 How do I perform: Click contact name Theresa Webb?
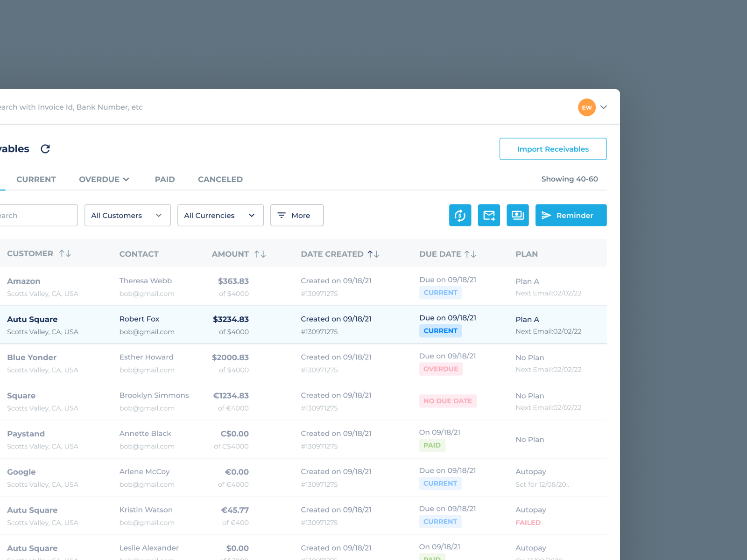point(146,281)
